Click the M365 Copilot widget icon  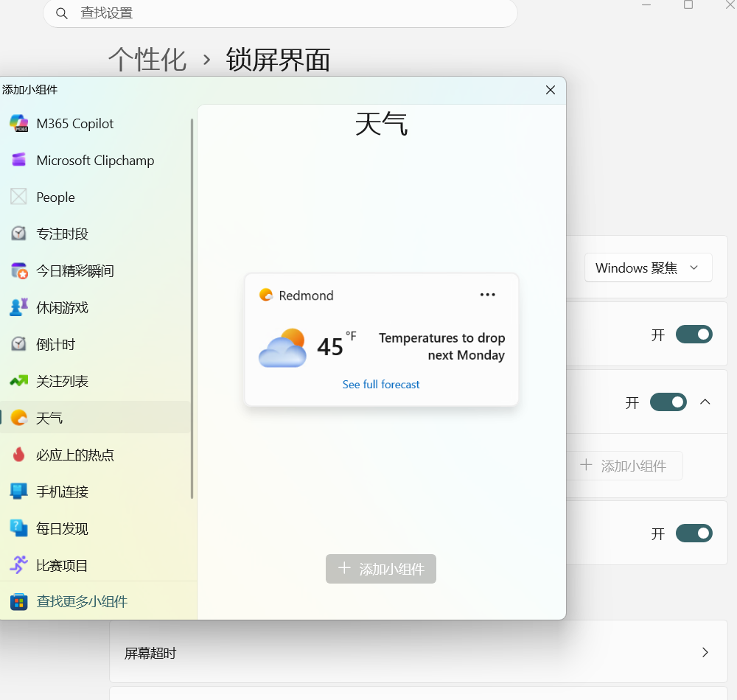click(19, 124)
